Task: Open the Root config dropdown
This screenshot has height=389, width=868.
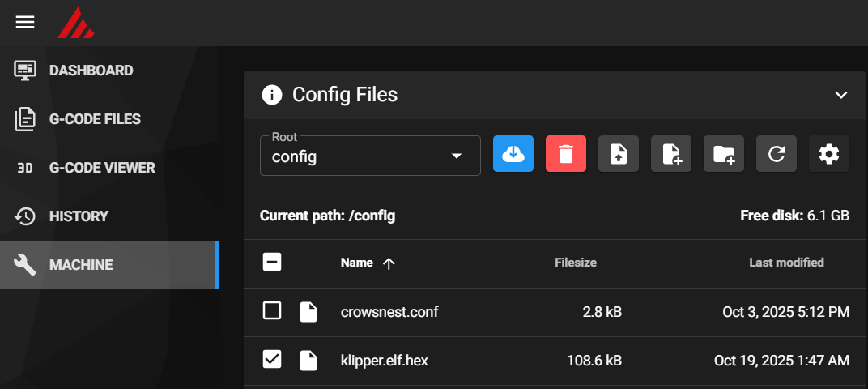Action: [x=370, y=156]
